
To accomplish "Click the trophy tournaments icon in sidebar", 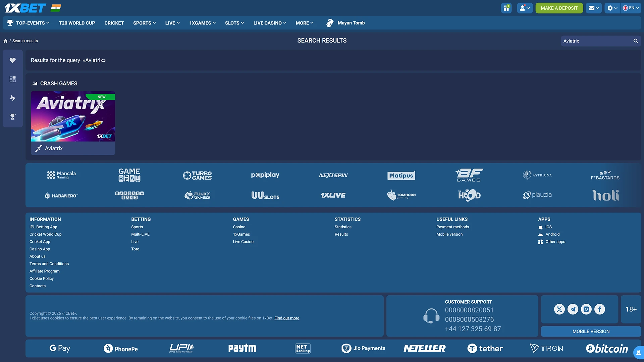I will tap(13, 117).
